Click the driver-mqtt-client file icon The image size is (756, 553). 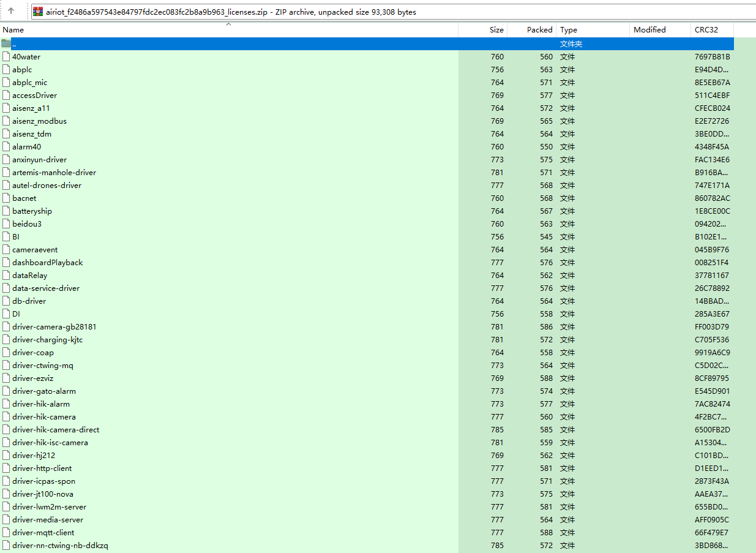coord(6,532)
